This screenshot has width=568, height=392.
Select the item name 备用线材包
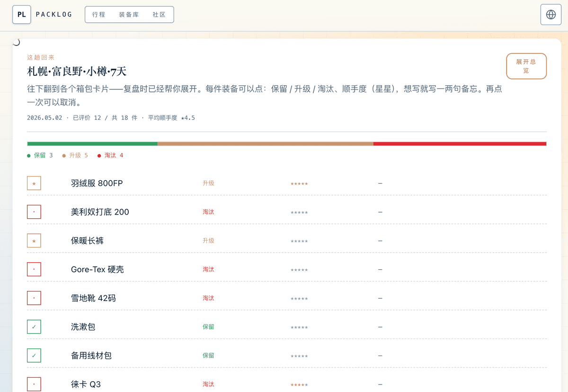click(91, 356)
